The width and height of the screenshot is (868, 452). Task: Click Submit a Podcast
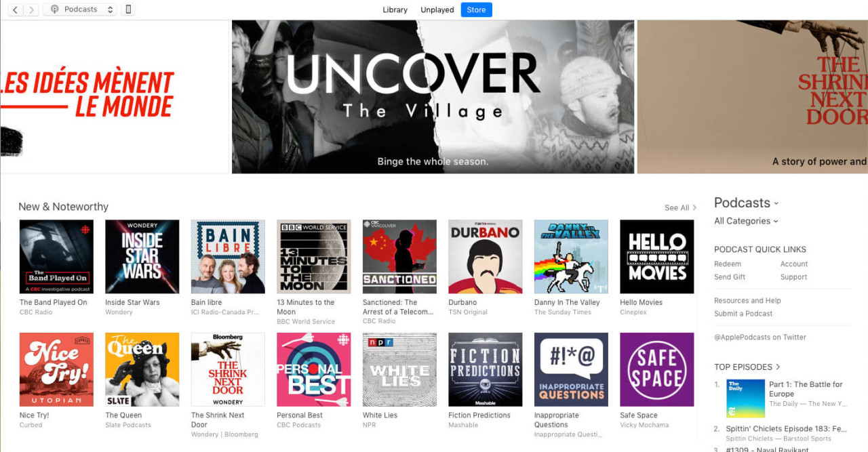[742, 313]
